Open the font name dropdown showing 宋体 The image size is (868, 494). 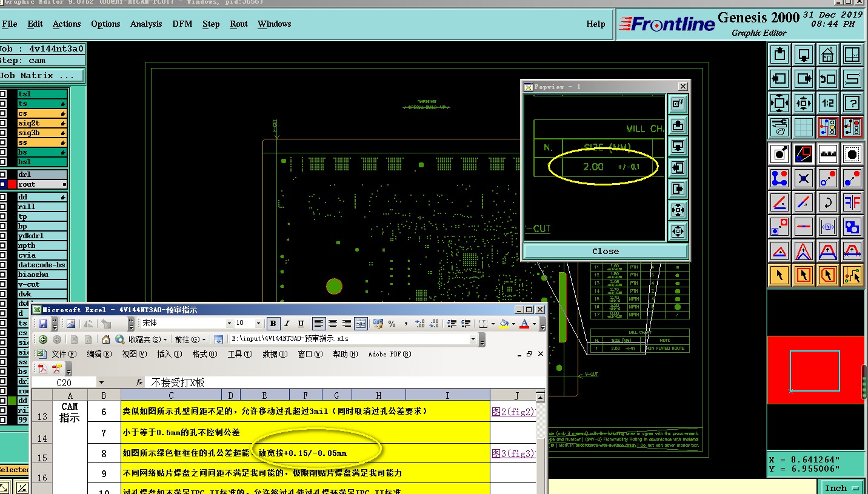(x=229, y=324)
